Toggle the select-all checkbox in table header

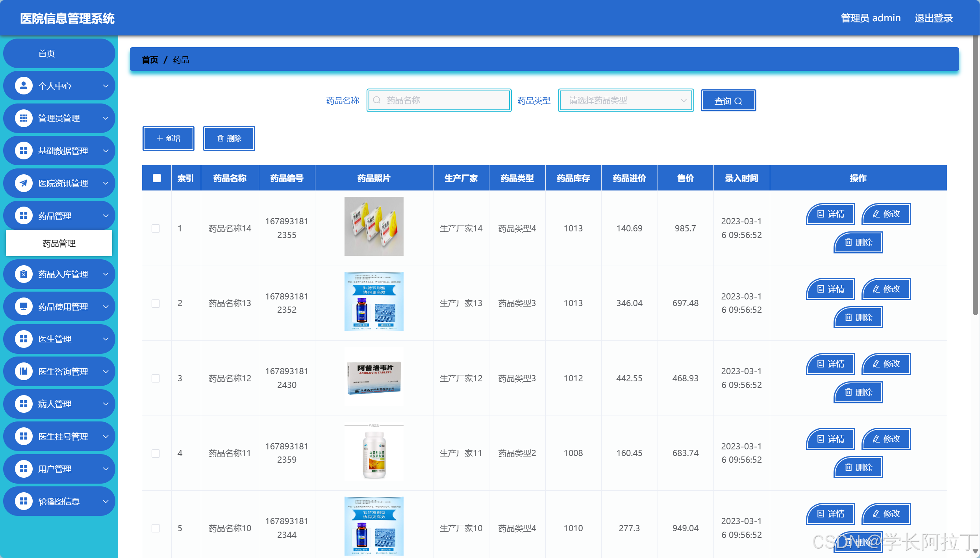tap(156, 178)
